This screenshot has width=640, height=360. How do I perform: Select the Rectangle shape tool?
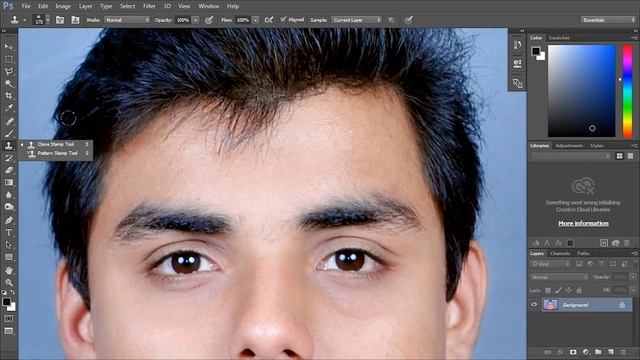pos(9,257)
